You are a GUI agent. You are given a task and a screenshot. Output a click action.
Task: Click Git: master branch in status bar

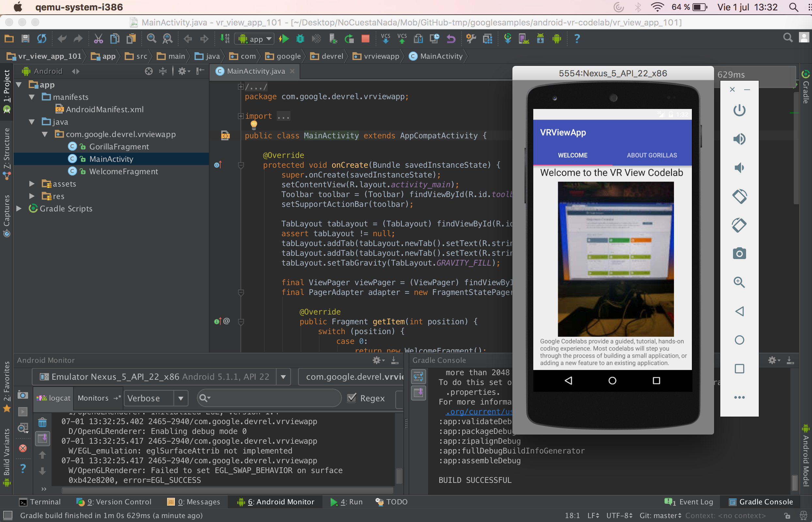(660, 515)
